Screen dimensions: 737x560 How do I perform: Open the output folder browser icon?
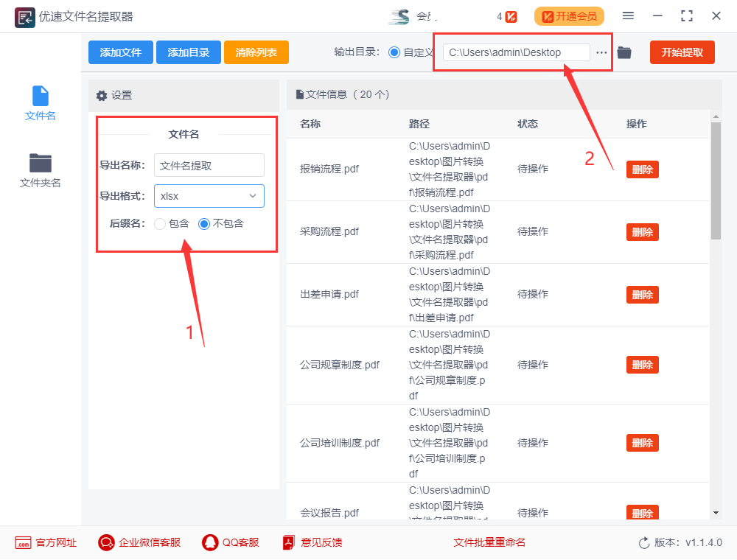(624, 52)
